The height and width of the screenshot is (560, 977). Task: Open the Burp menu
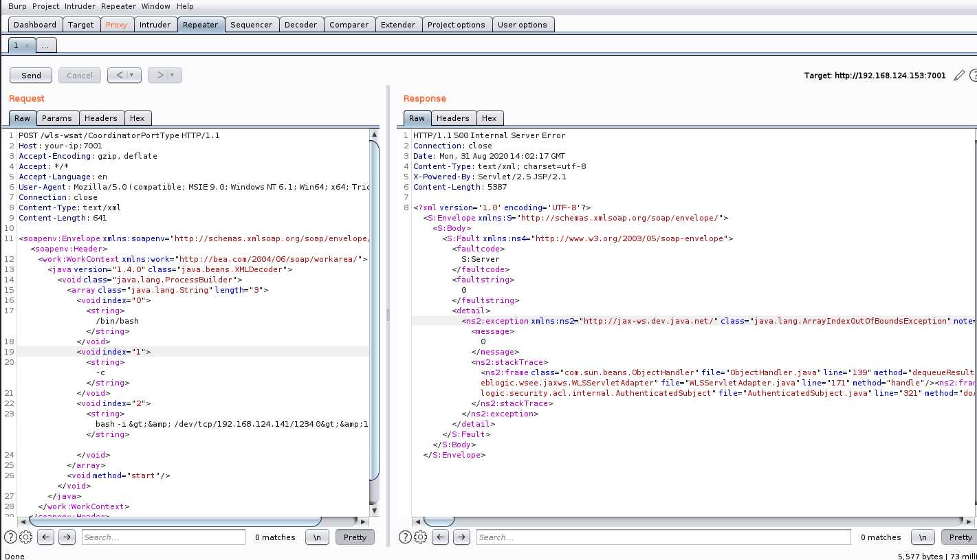point(17,6)
